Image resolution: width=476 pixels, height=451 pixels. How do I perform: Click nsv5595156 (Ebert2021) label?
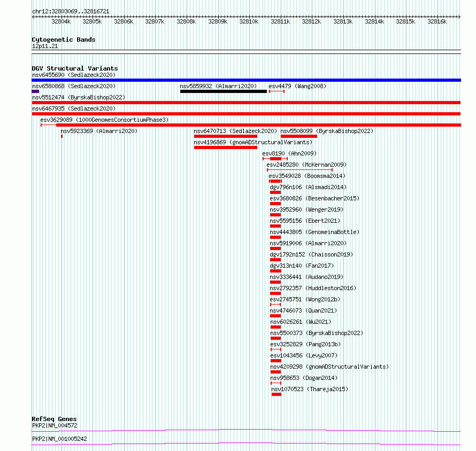tap(305, 221)
